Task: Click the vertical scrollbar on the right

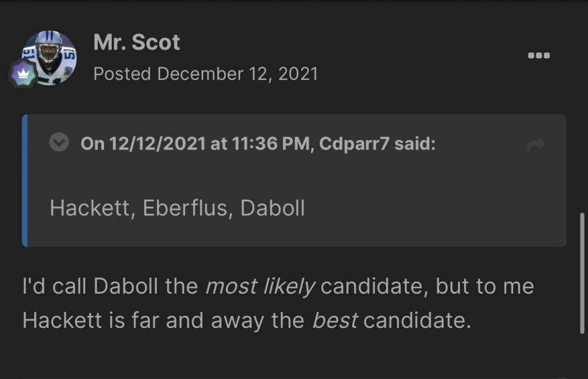Action: tap(582, 272)
